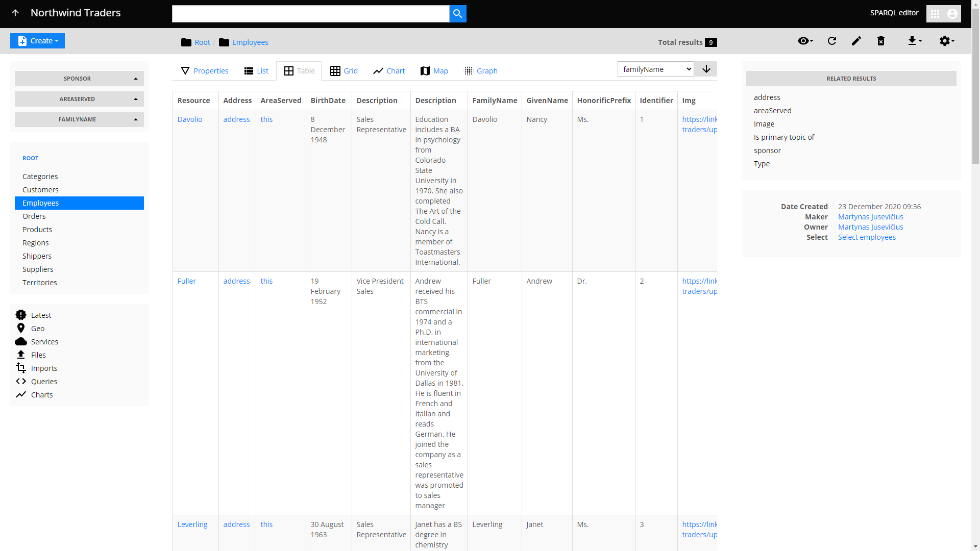Click 'Is primary topic of' related result

(x=784, y=137)
